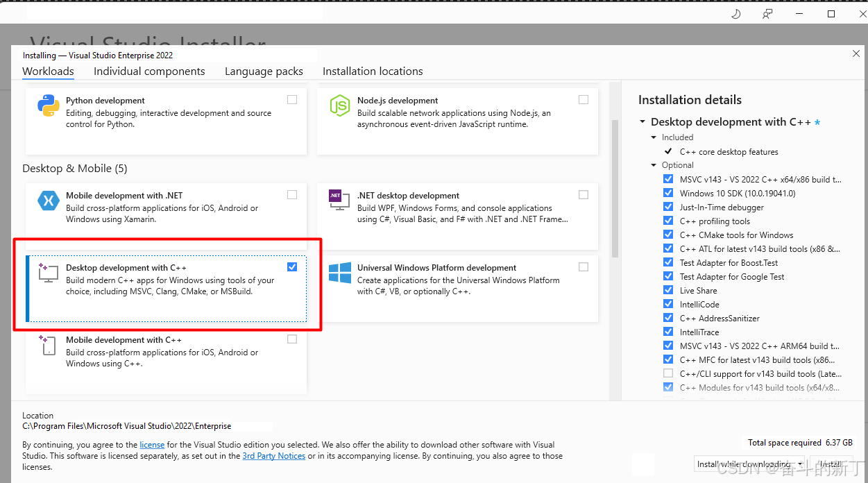Uncheck C++ ATL for latest v143 build tools
The height and width of the screenshot is (483, 868).
668,248
